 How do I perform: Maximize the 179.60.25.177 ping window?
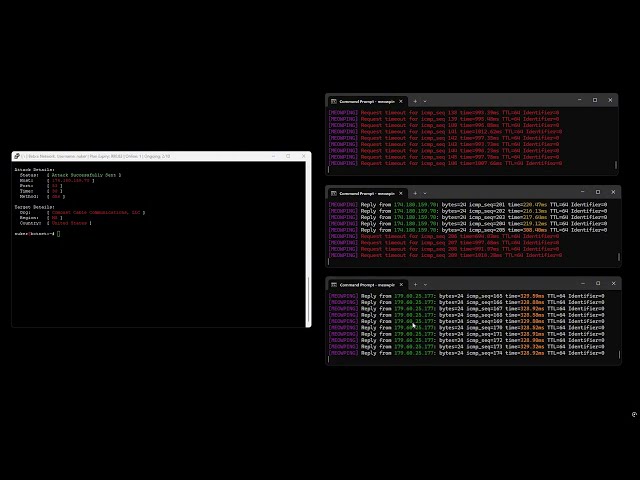point(598,283)
